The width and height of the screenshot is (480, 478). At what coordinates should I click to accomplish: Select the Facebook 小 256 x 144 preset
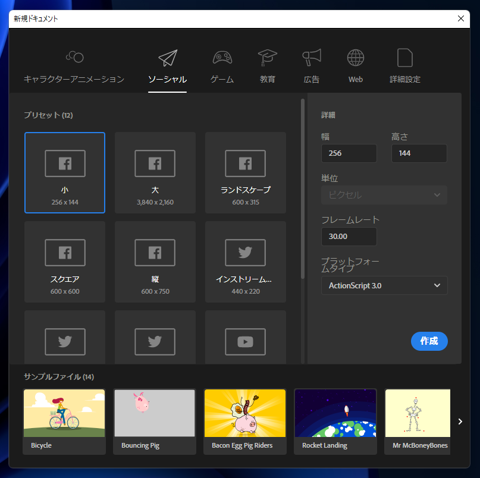65,173
